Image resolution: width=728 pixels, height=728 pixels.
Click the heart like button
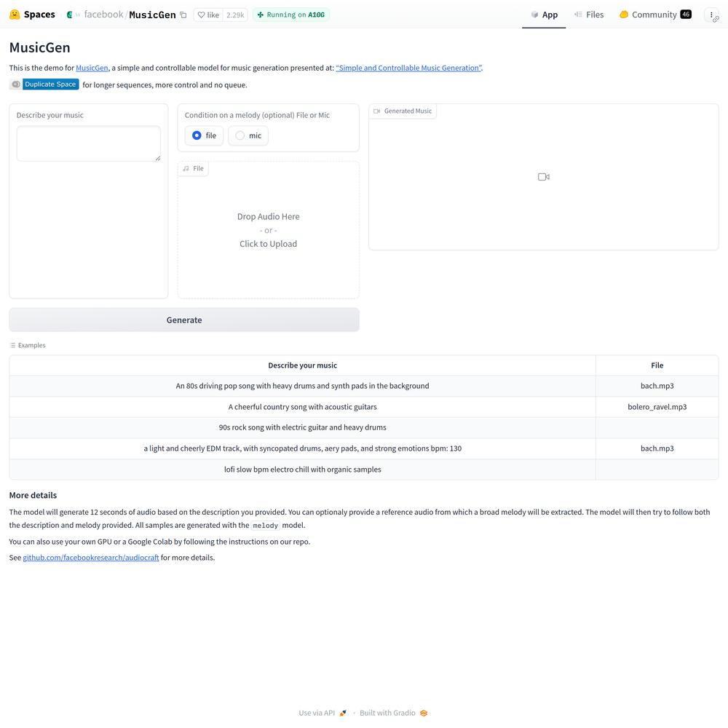tap(208, 15)
